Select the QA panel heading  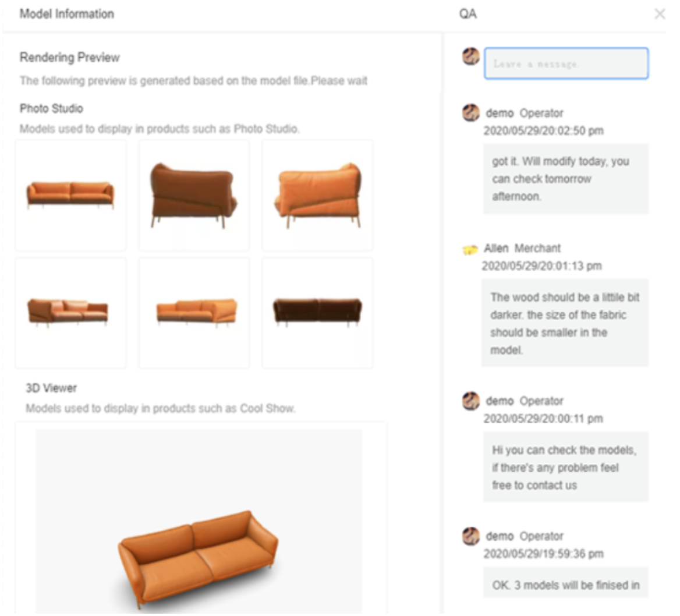tap(467, 14)
